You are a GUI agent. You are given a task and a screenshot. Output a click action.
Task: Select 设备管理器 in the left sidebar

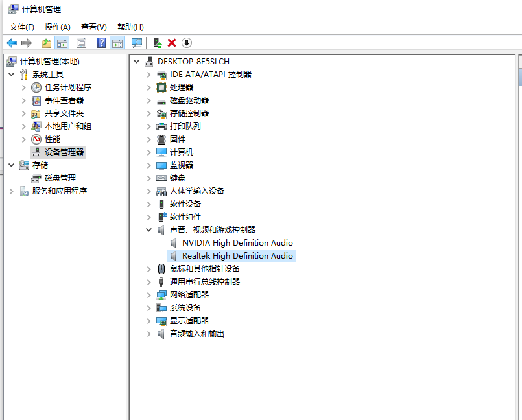pos(65,152)
